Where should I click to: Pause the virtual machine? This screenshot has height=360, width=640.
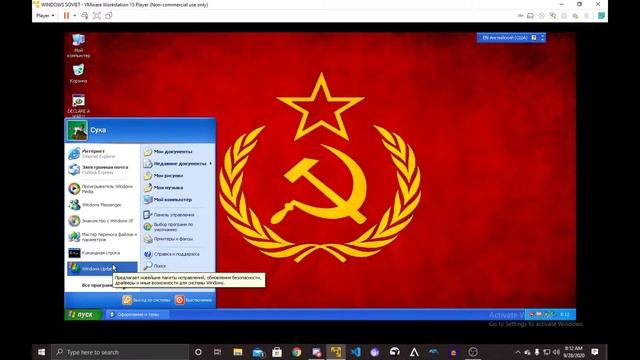click(x=66, y=16)
